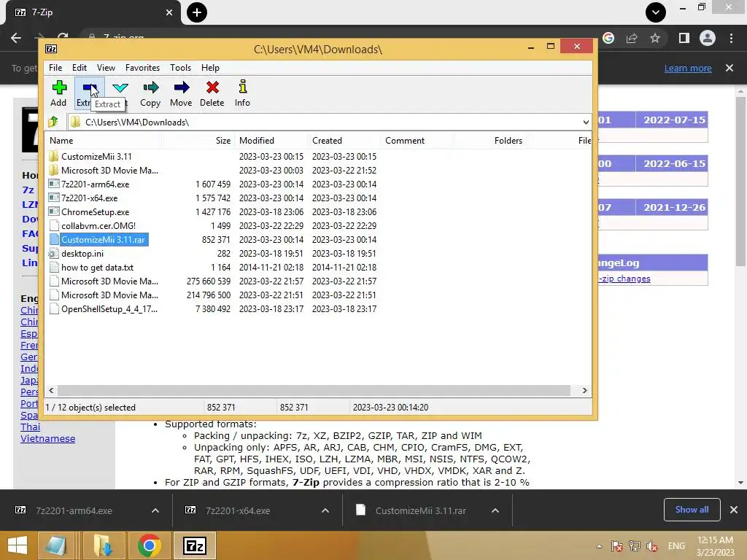Click the ENG language indicator in tray
Viewport: 747px width, 560px height.
coord(676,545)
